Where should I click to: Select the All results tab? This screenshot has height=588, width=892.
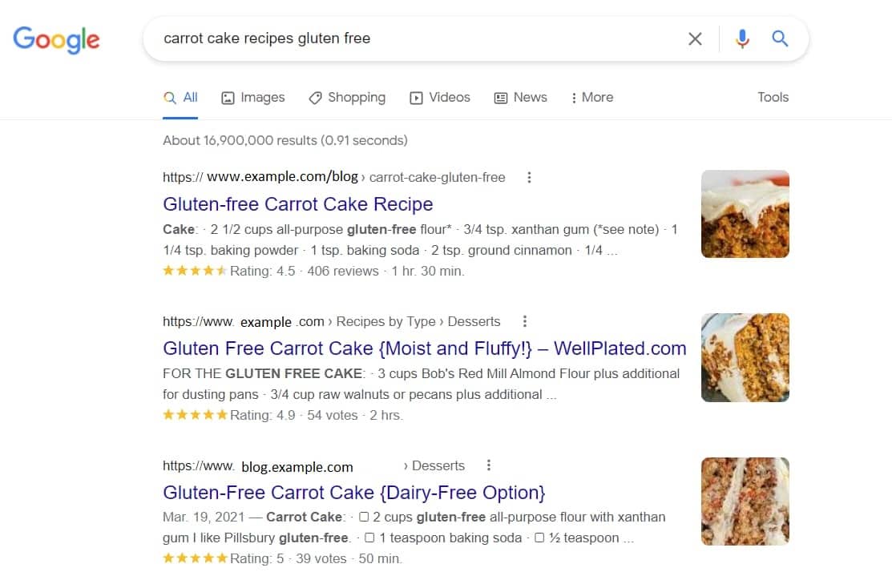(180, 97)
